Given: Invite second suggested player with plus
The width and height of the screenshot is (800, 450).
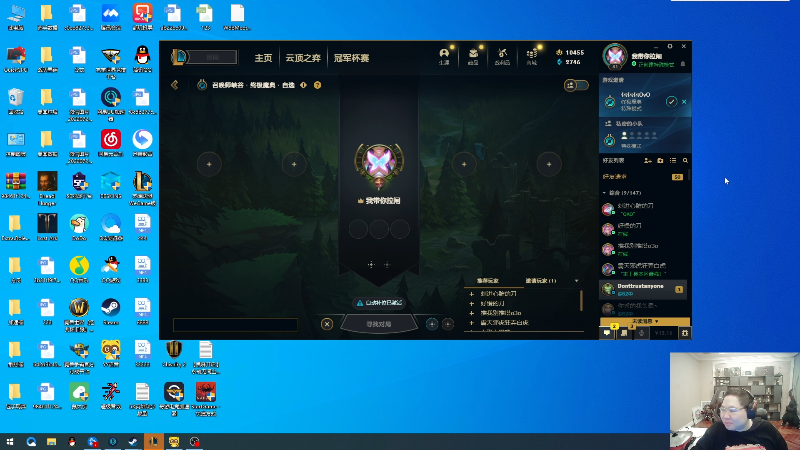Looking at the screenshot, I should click(472, 304).
